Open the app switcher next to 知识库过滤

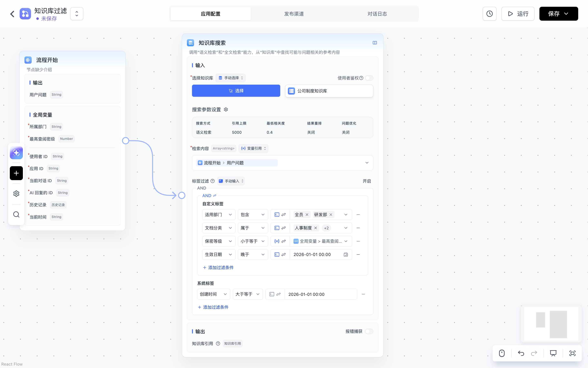77,14
